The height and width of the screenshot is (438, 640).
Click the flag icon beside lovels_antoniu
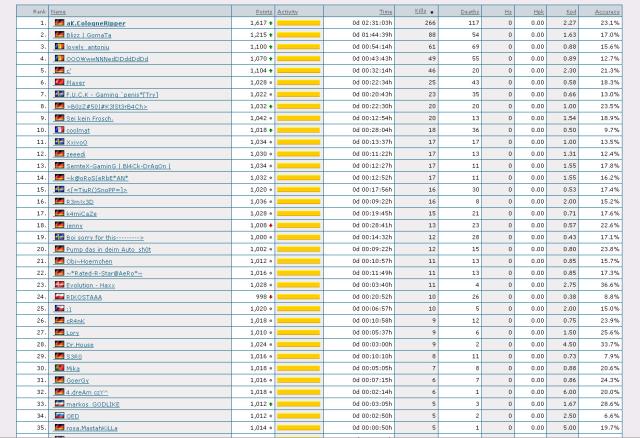click(59, 46)
